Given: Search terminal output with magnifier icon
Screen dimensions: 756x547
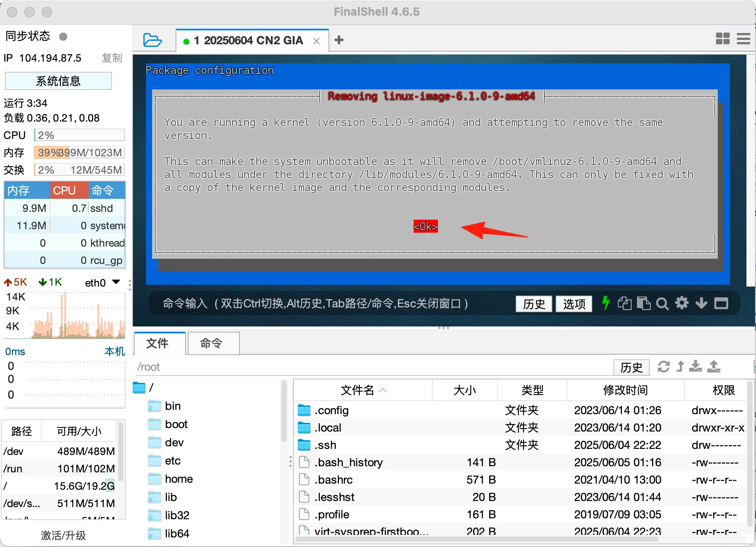Looking at the screenshot, I should (662, 303).
